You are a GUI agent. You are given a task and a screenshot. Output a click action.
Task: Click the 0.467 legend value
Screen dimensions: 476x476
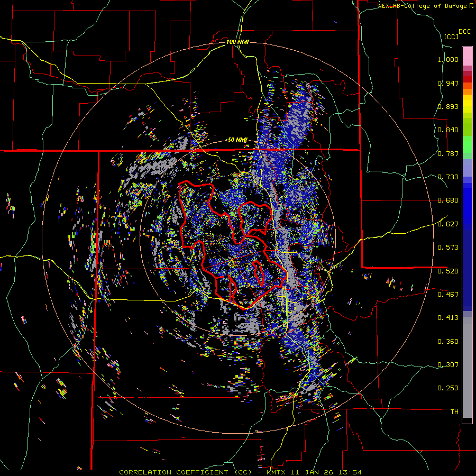(x=448, y=295)
